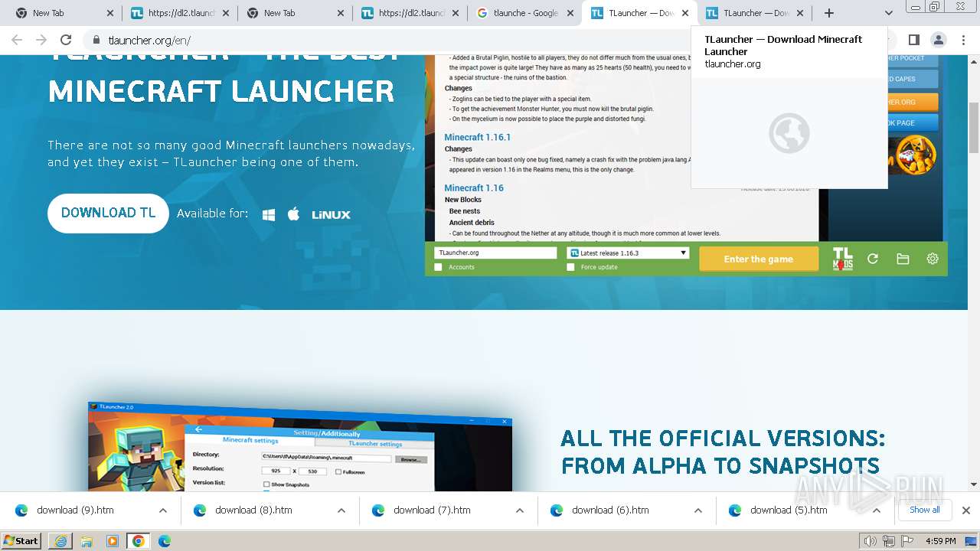Open download (9).htm from downloads bar
Viewport: 980px width, 551px height.
tap(75, 510)
